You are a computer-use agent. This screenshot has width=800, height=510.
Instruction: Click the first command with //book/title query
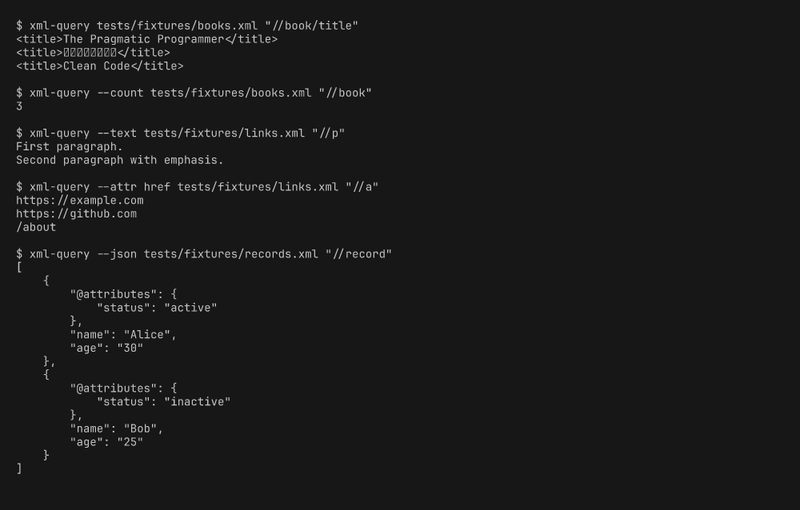point(187,25)
